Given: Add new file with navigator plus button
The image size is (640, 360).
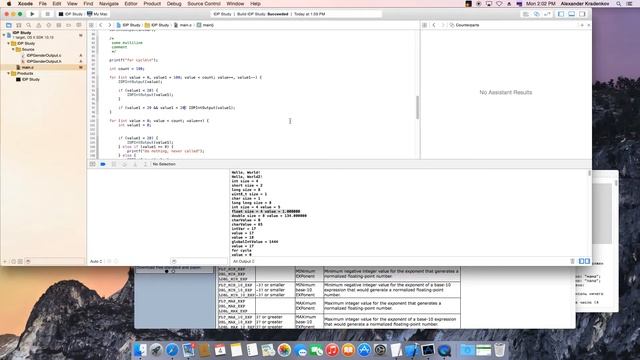Looking at the screenshot, I should pos(5,261).
